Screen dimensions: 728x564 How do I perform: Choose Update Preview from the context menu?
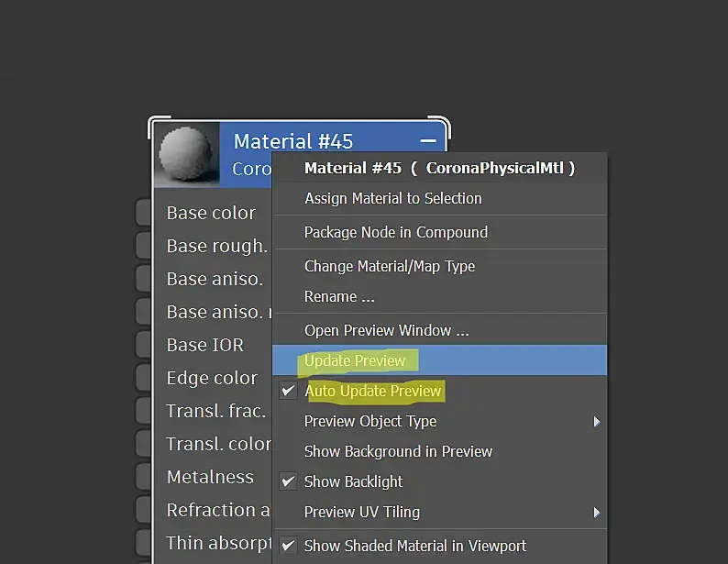click(x=355, y=360)
